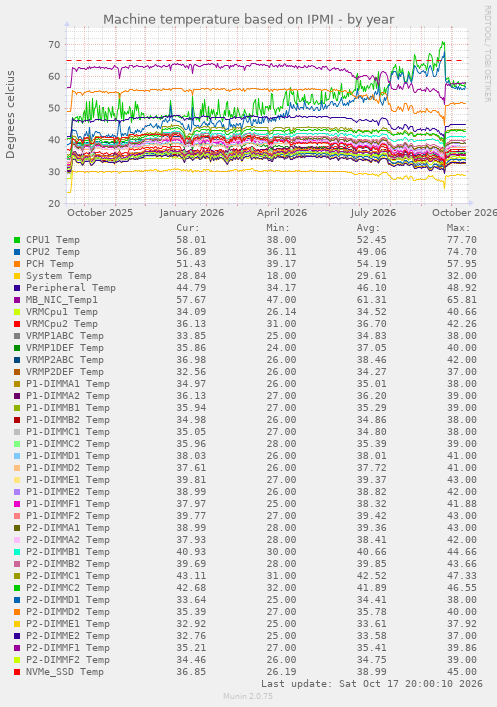
Task: Click the Min: column header
Action: click(x=278, y=228)
